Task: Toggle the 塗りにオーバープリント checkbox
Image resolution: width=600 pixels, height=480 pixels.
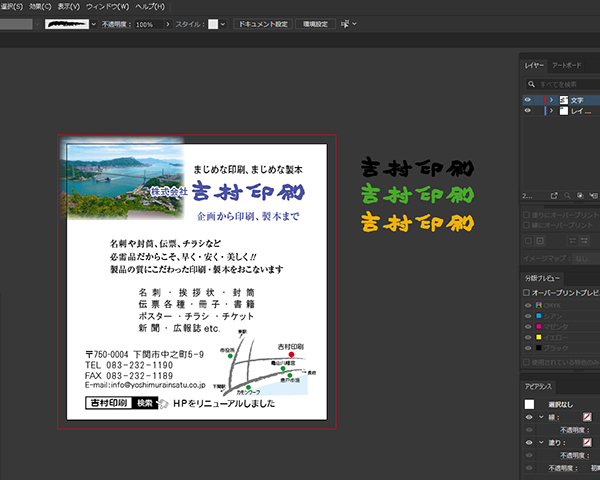Action: 527,215
